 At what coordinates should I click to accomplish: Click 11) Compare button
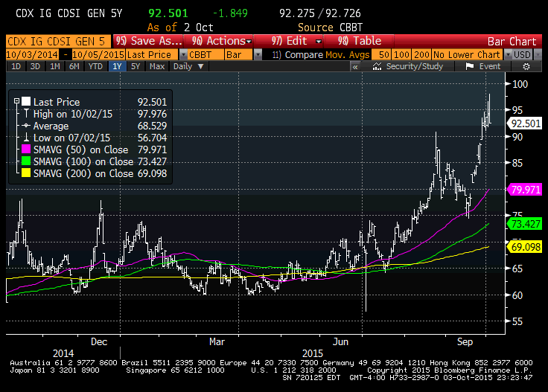298,55
